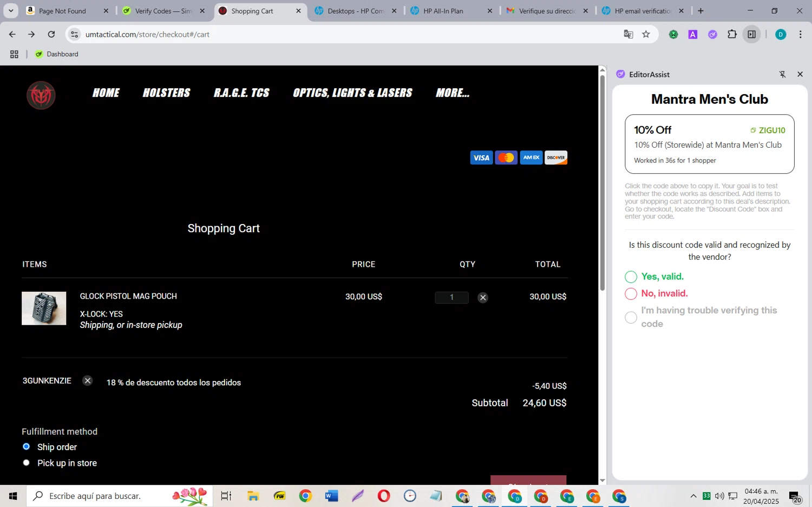The height and width of the screenshot is (507, 812).
Task: Toggle the browser side panel
Action: (752, 34)
